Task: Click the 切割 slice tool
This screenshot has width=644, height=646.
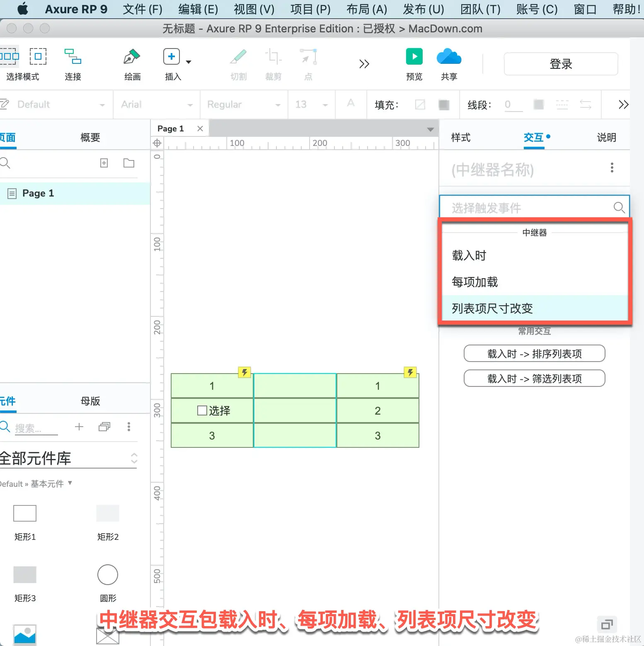Action: coord(239,64)
